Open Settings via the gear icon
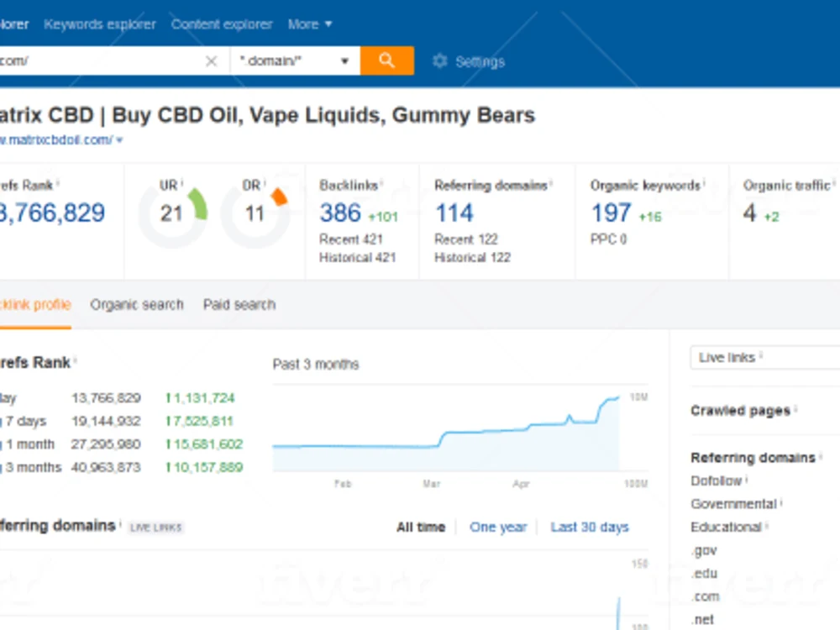This screenshot has height=630, width=840. coord(440,61)
